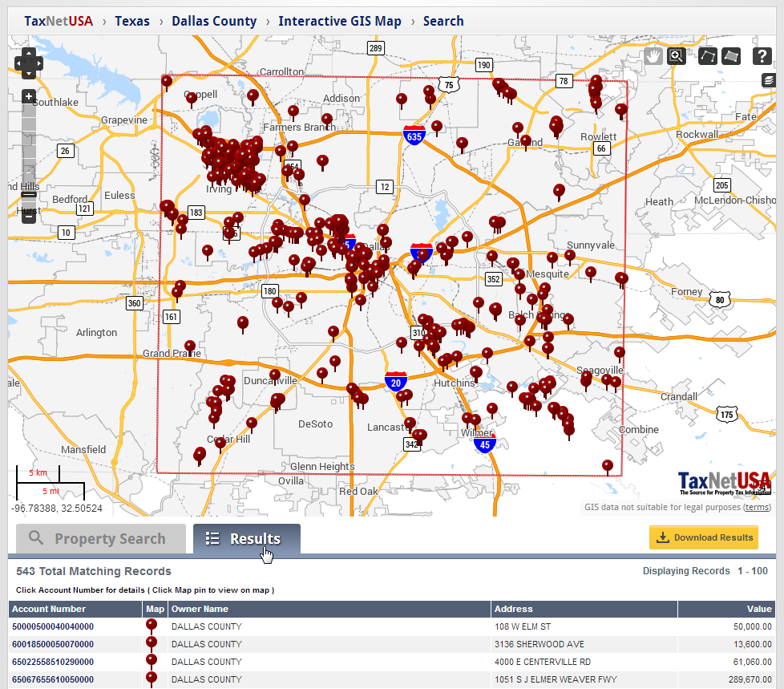Click the zoom level slider handle
Viewport: 784px width, 689px height.
coord(29,195)
